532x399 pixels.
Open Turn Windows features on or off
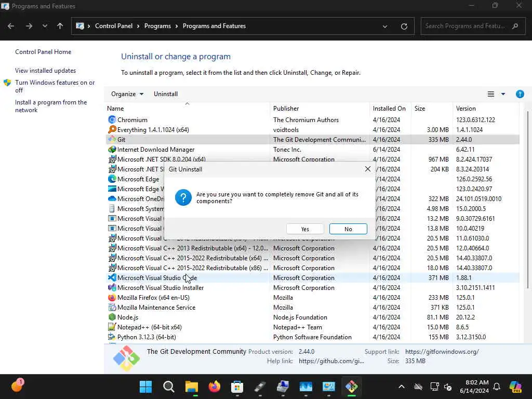55,86
